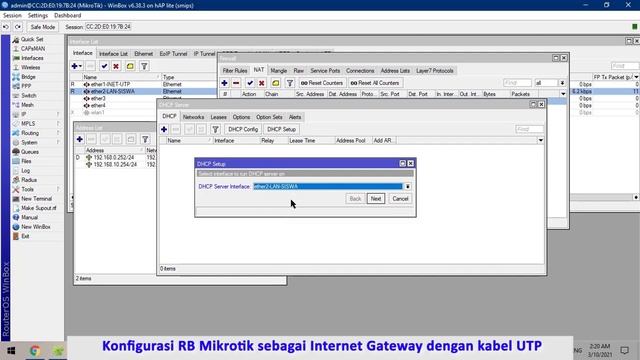Switch to Filter Rules tab in Firewall
This screenshot has height=360, width=640.
pyautogui.click(x=235, y=71)
